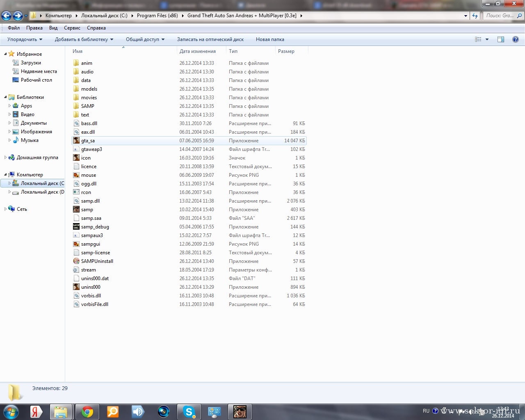Open the gta_sa application file

(88, 141)
